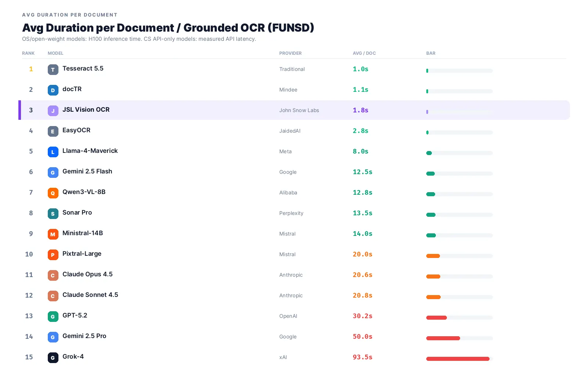
Task: Click the PROVIDER column header
Action: tap(290, 53)
